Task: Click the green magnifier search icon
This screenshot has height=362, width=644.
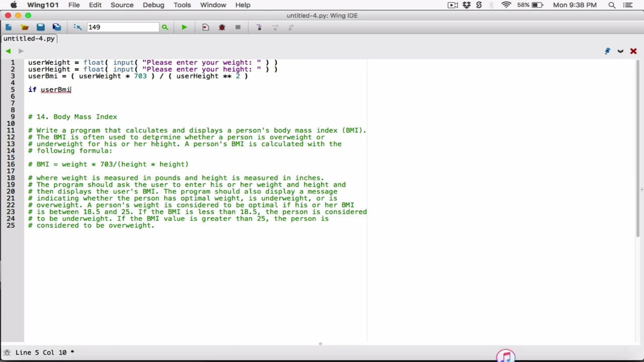Action: 165,27
